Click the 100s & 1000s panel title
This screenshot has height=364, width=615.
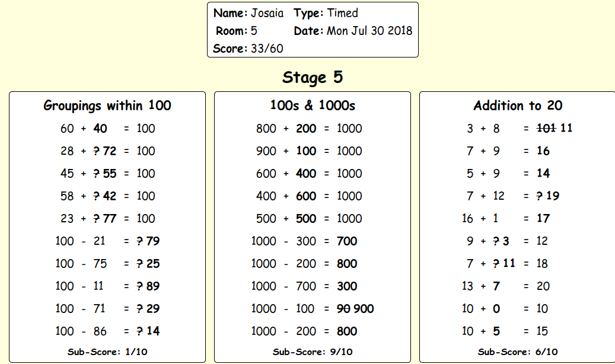[x=313, y=106]
